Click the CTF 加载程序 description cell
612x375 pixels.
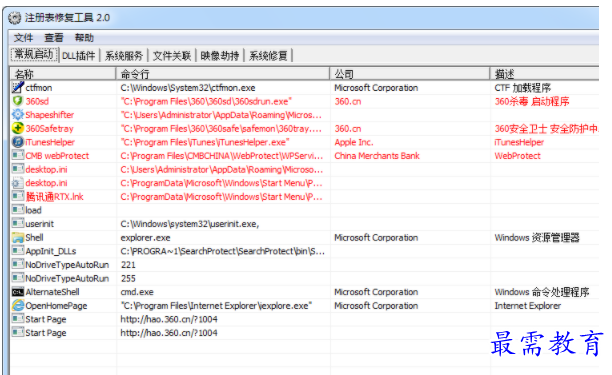click(523, 88)
